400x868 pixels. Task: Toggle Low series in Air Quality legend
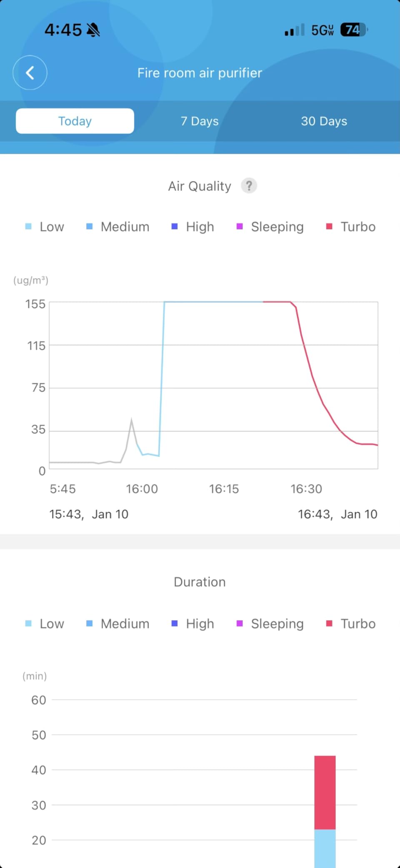[x=45, y=227]
